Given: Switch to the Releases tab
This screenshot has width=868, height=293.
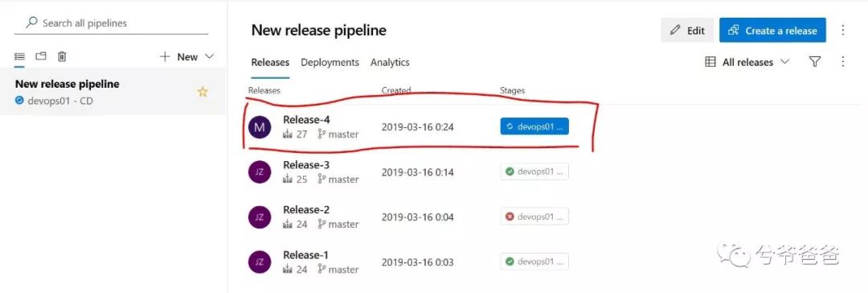Looking at the screenshot, I should [x=270, y=63].
